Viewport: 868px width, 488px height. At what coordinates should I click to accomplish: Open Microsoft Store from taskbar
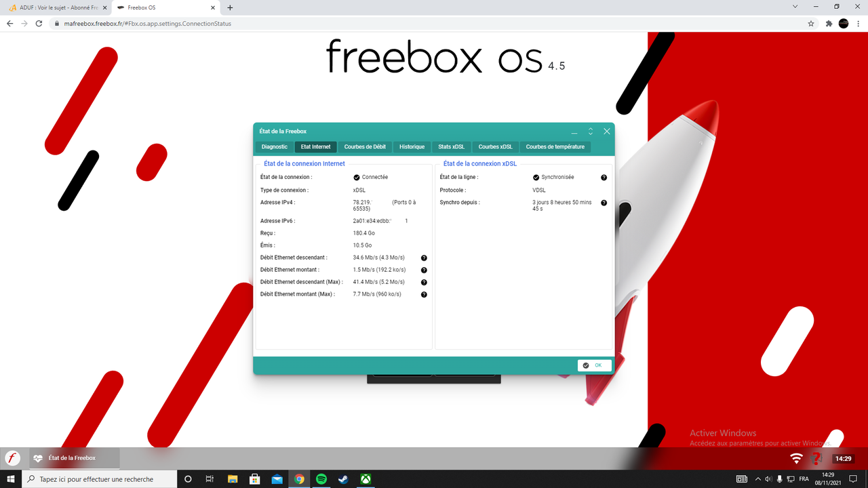255,479
